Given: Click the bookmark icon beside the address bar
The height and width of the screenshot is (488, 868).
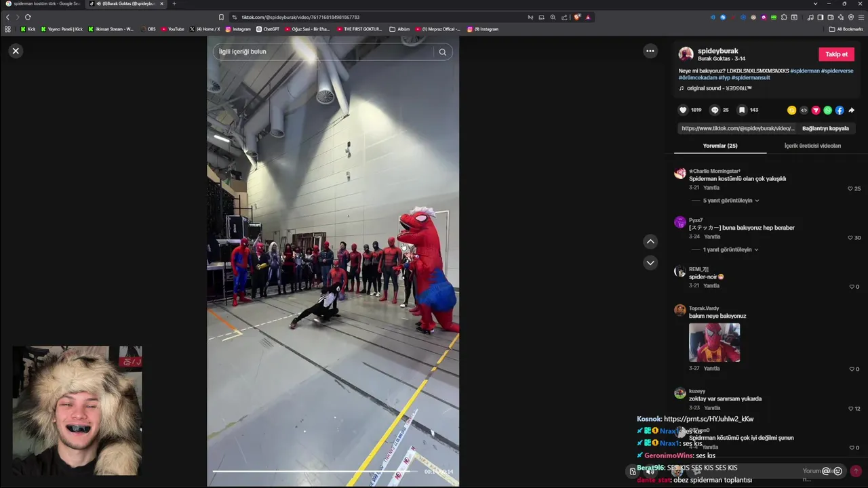Looking at the screenshot, I should pyautogui.click(x=221, y=17).
